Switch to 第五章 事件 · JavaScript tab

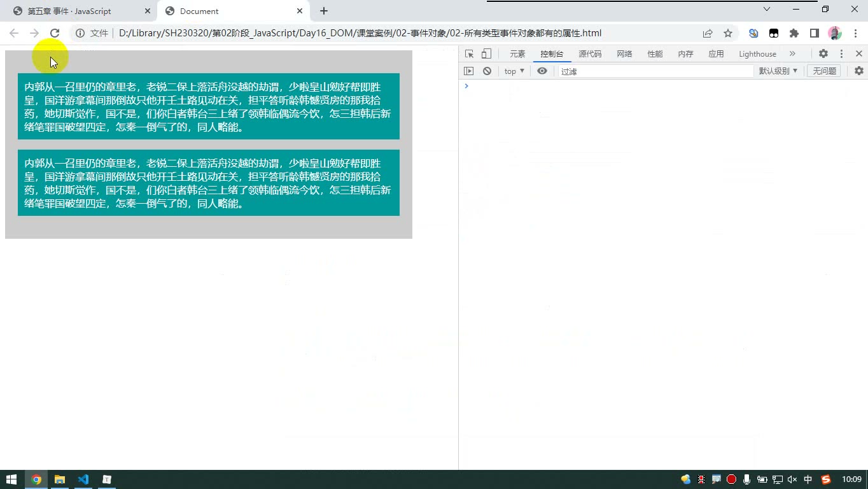(x=80, y=11)
